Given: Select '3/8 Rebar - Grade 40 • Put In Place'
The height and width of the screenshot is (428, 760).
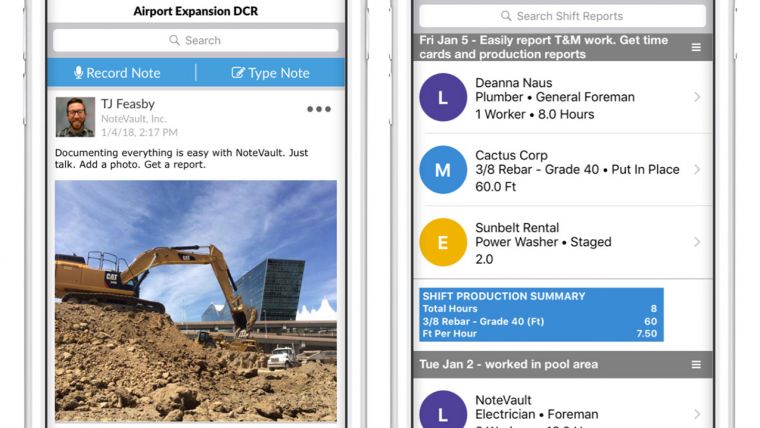Looking at the screenshot, I should click(x=577, y=170).
